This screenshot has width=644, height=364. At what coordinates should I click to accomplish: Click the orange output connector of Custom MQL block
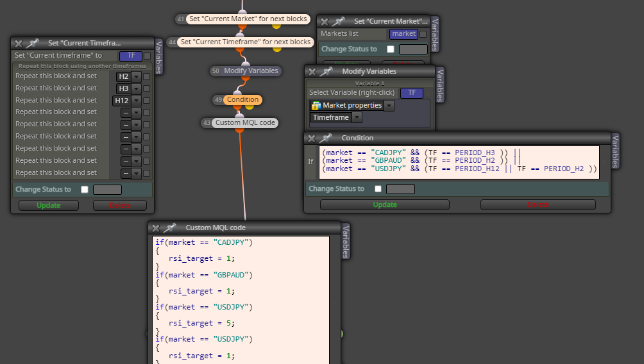pos(240,130)
